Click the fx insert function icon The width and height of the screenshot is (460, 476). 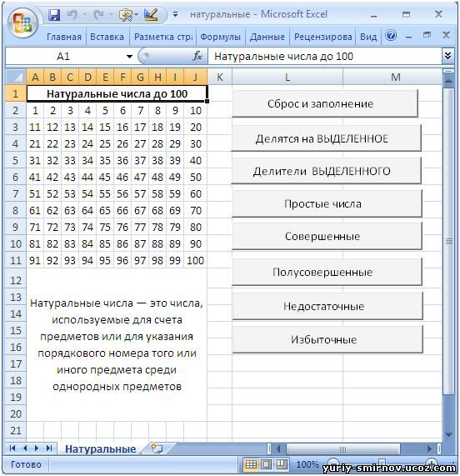(197, 56)
